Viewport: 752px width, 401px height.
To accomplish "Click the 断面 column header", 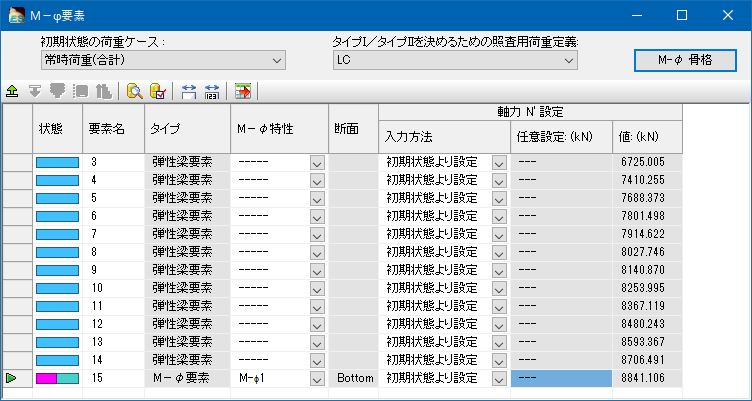I will (353, 129).
